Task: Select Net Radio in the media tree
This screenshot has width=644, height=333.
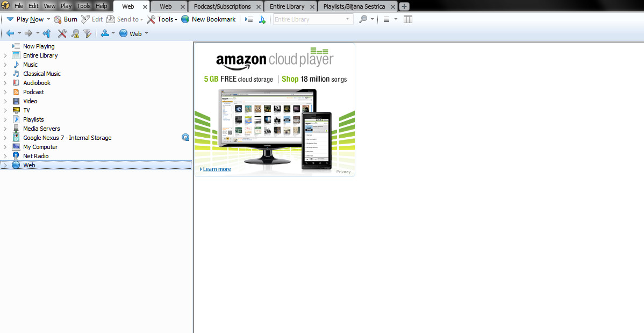Action: pyautogui.click(x=35, y=156)
